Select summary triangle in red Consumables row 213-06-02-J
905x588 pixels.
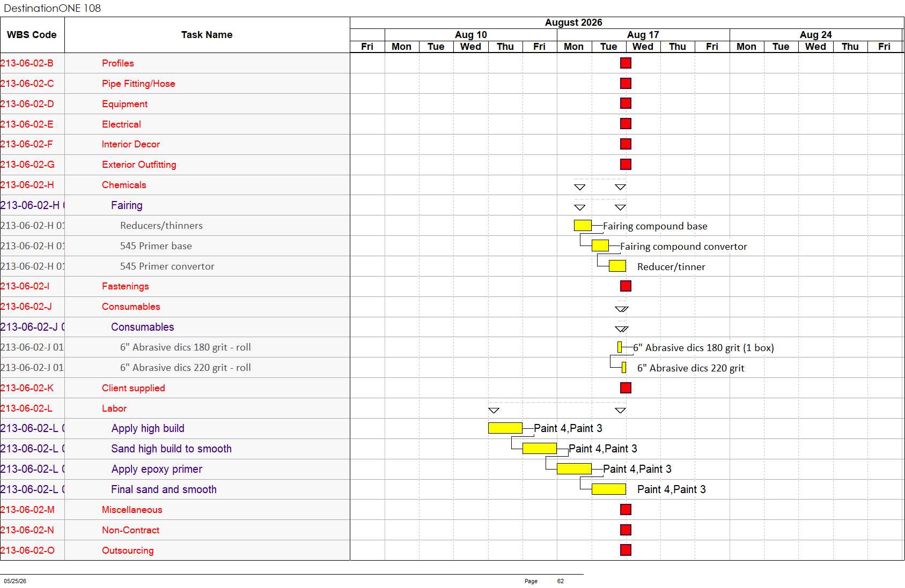click(x=622, y=309)
